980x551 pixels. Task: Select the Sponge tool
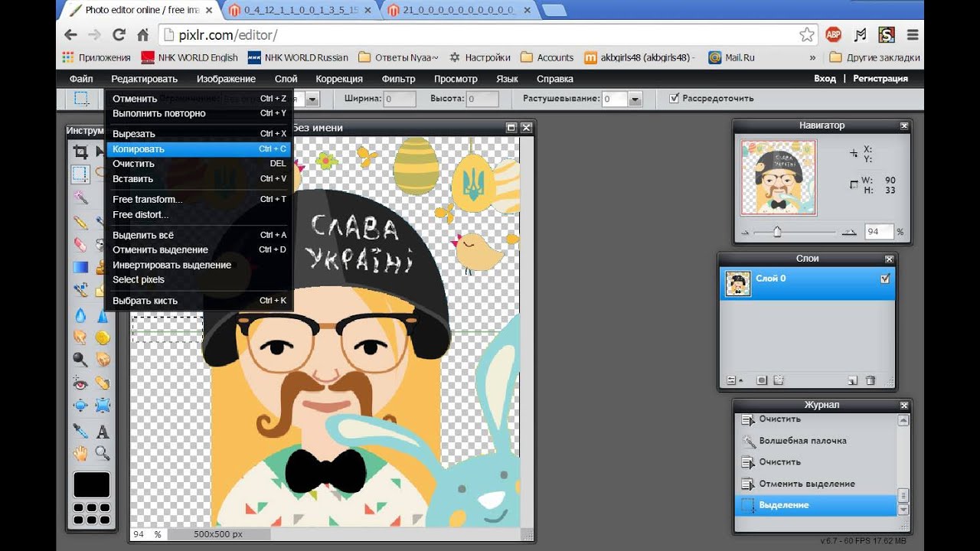[102, 337]
